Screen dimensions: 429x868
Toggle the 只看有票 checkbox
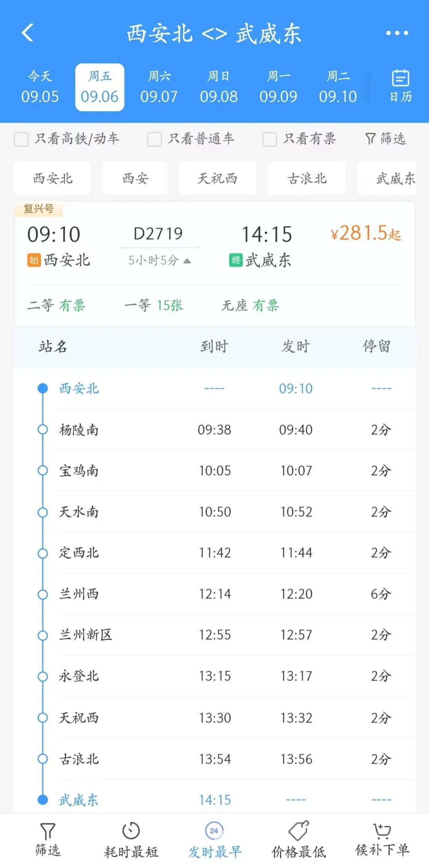269,139
